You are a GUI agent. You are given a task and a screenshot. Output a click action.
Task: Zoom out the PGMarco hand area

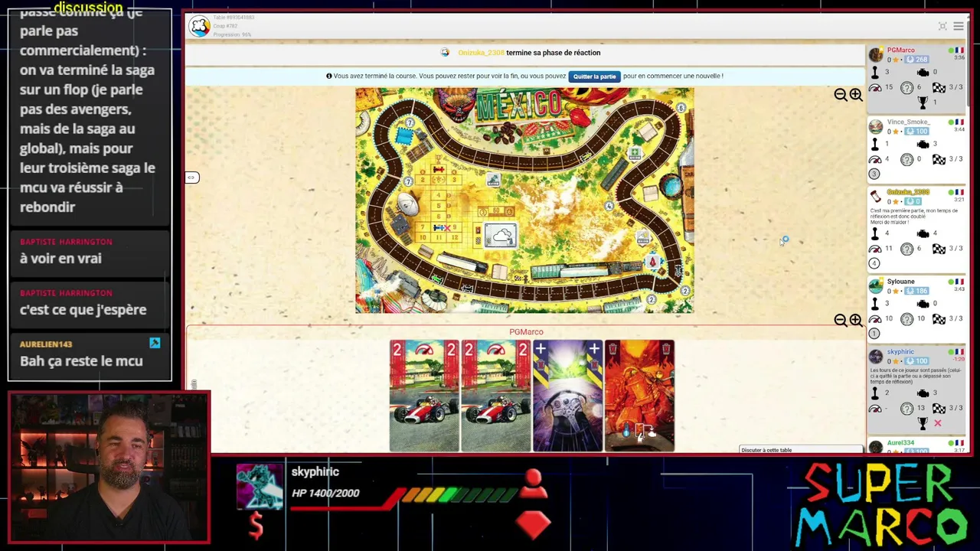pyautogui.click(x=841, y=321)
